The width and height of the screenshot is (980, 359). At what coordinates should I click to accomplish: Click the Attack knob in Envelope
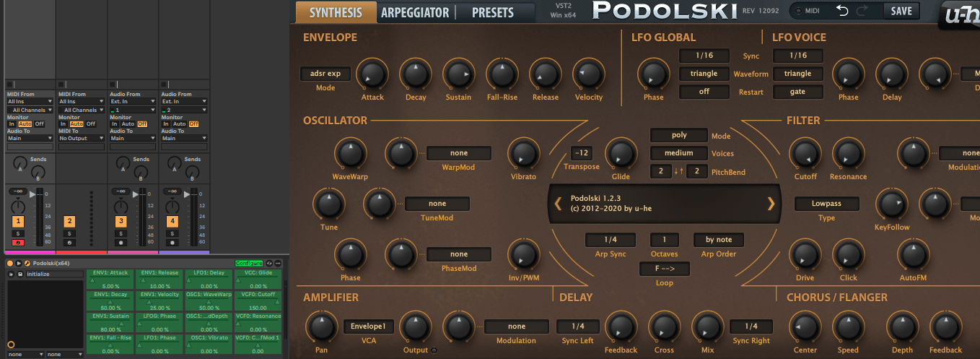pyautogui.click(x=372, y=74)
